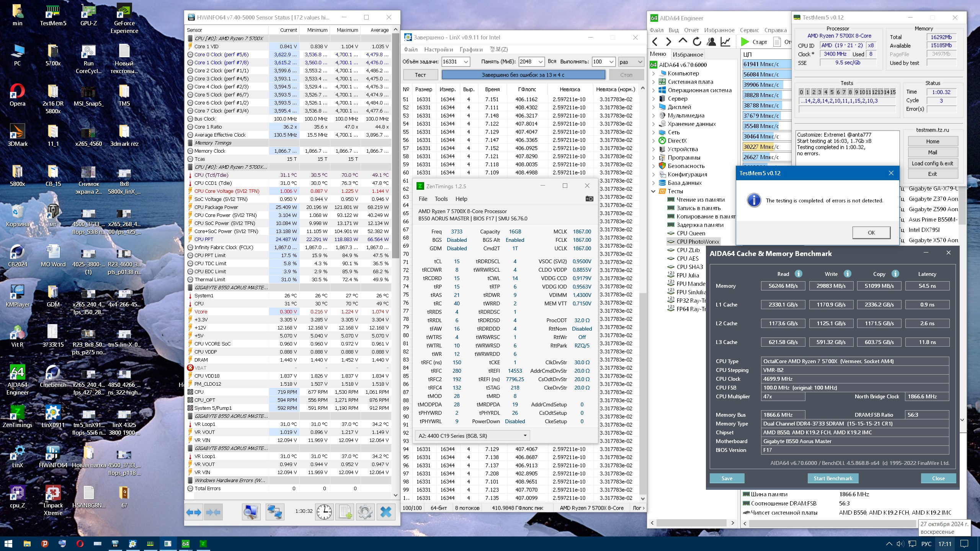Open HWiNFO settings gear icon
This screenshot has width=980, height=551.
[x=365, y=512]
